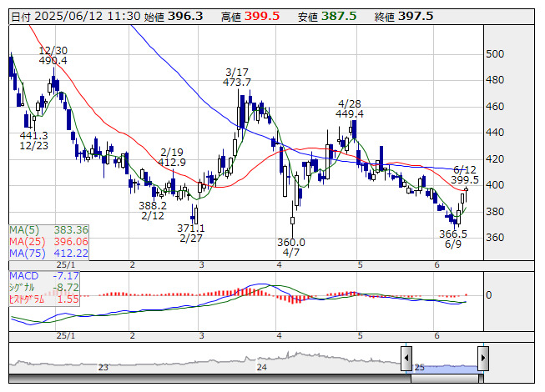This screenshot has height=392, width=545.
Task: Click the 500 price axis label
Action: [495, 54]
